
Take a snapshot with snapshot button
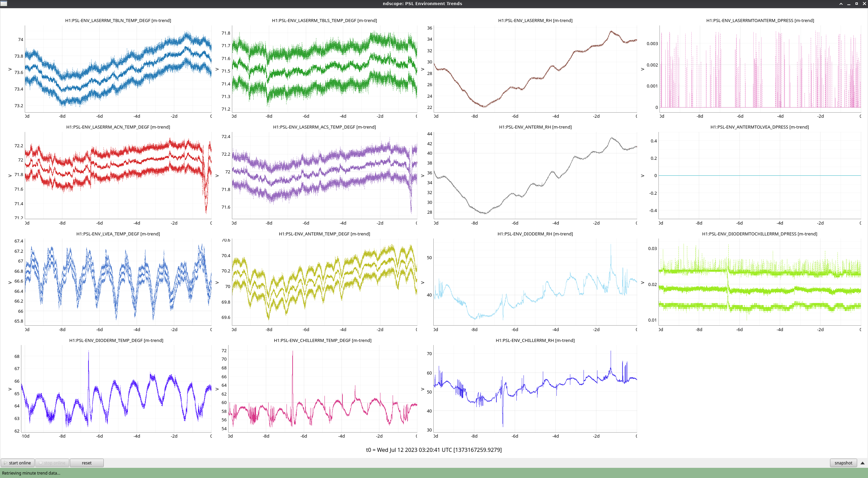pos(843,463)
